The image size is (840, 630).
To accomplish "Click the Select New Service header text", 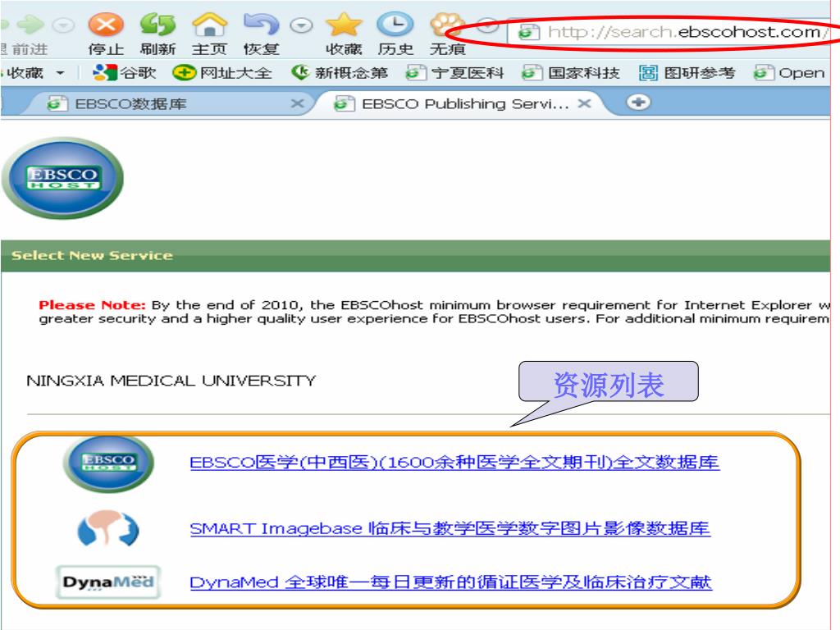I will pos(92,256).
